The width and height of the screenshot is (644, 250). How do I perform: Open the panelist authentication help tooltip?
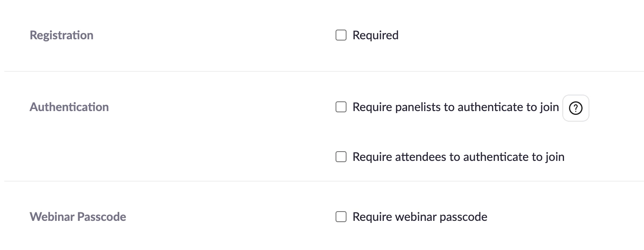click(x=575, y=109)
